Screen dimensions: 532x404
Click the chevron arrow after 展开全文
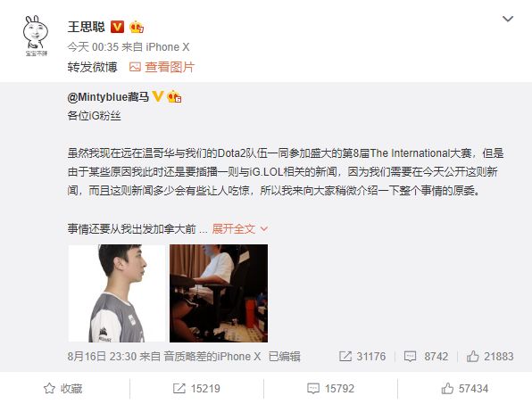(264, 229)
